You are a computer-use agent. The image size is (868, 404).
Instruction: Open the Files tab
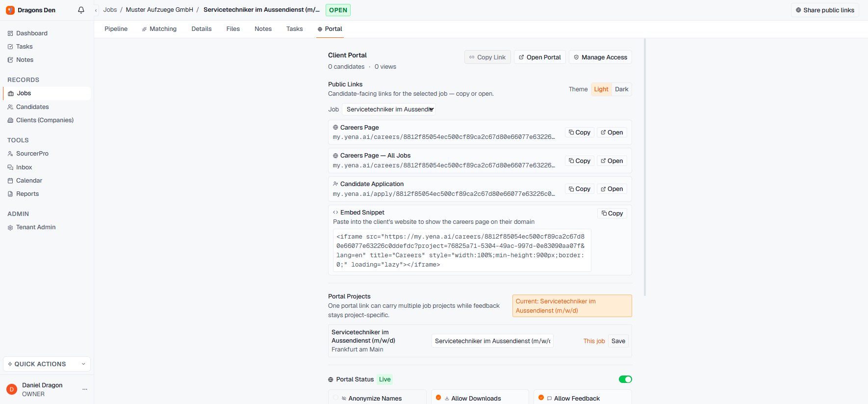point(233,29)
